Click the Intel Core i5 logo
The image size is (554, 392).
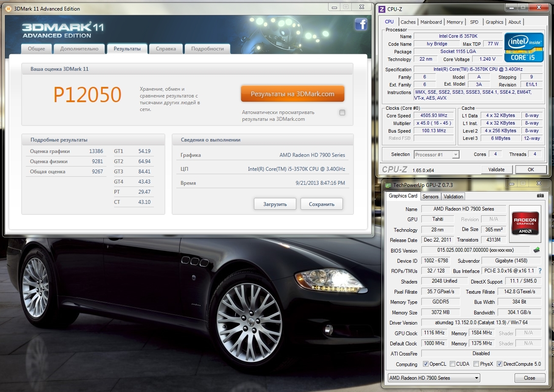(524, 47)
